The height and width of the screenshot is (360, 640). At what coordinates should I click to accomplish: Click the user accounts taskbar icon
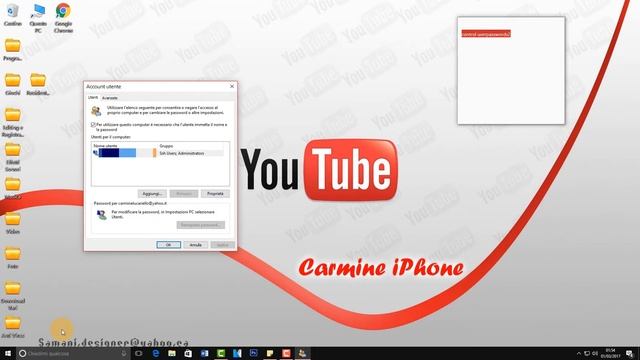(302, 353)
